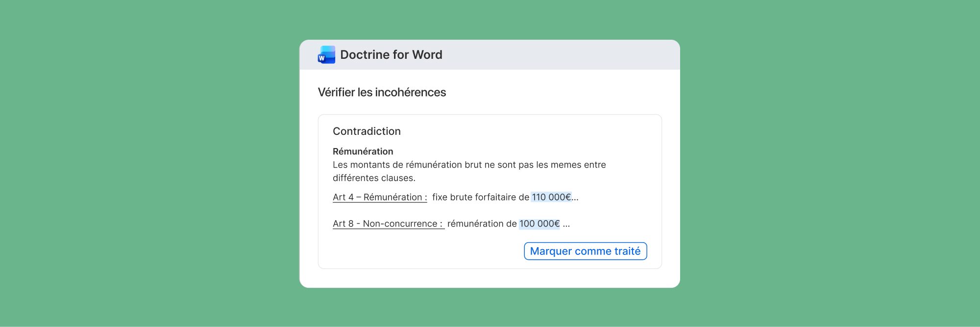Image resolution: width=980 pixels, height=327 pixels.
Task: Click the green background outside the panel
Action: (147, 162)
